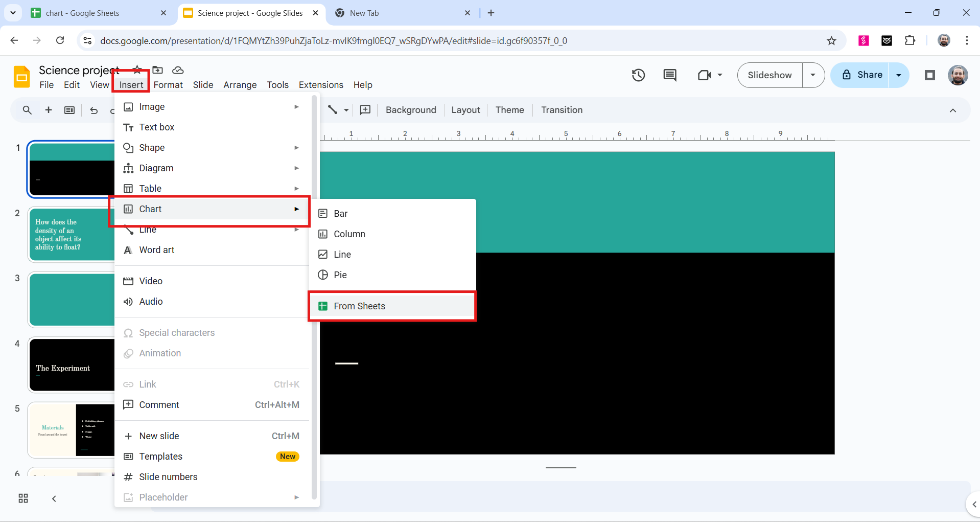Open version history via clock icon
This screenshot has width=980, height=522.
pos(638,75)
